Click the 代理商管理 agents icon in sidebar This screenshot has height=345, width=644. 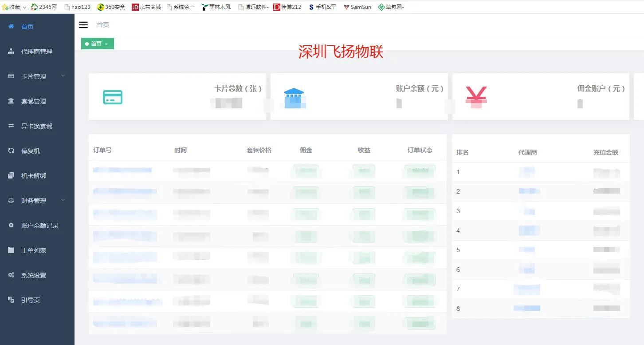tap(11, 51)
